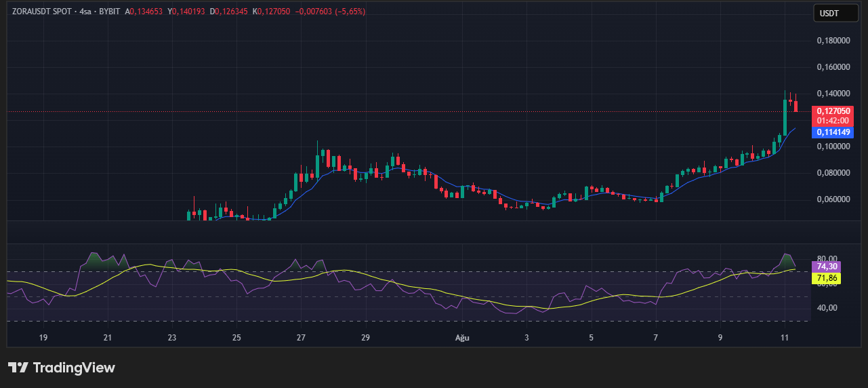The image size is (868, 388).
Task: Select the purple RSI value label 74,30
Action: tap(828, 267)
